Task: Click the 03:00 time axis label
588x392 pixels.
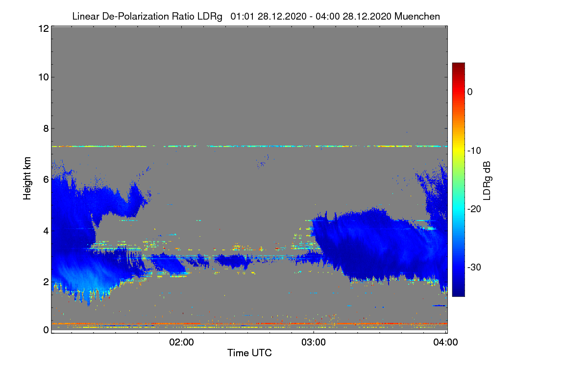Action: (314, 343)
